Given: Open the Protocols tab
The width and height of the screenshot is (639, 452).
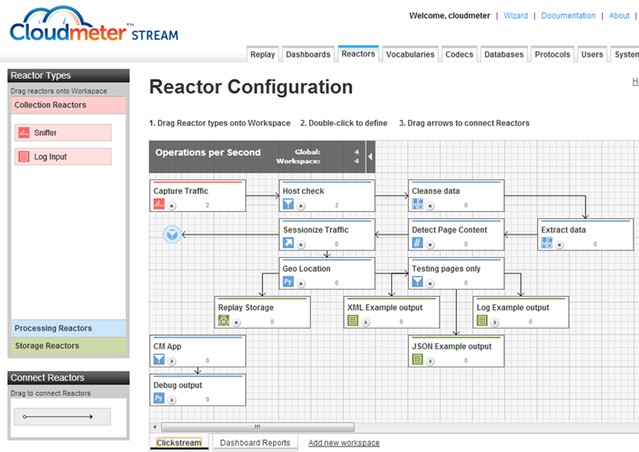Looking at the screenshot, I should (x=552, y=54).
